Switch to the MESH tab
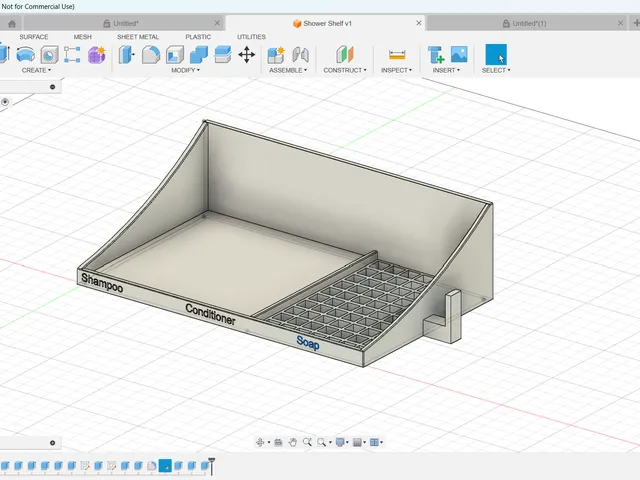Screen dimensions: 640x480 pos(82,37)
